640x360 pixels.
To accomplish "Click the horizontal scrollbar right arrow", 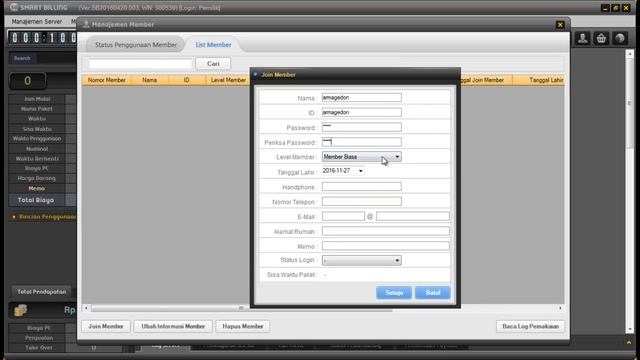I will pos(560,308).
